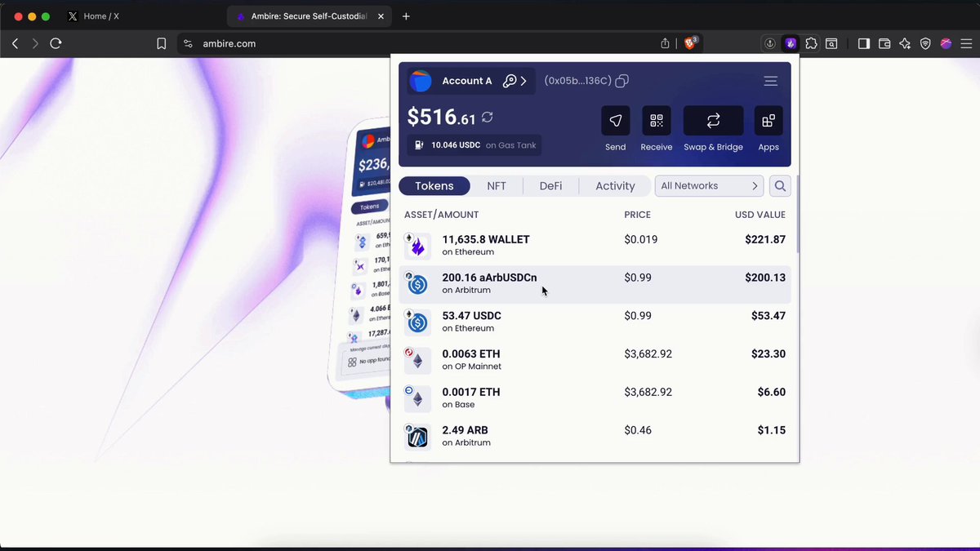The height and width of the screenshot is (551, 980).
Task: Switch to the NFT tab
Action: [x=497, y=186]
